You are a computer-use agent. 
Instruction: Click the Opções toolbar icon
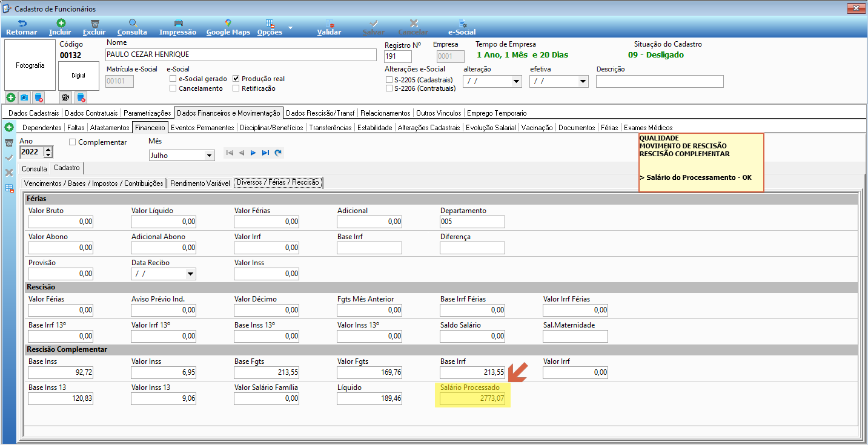click(270, 23)
